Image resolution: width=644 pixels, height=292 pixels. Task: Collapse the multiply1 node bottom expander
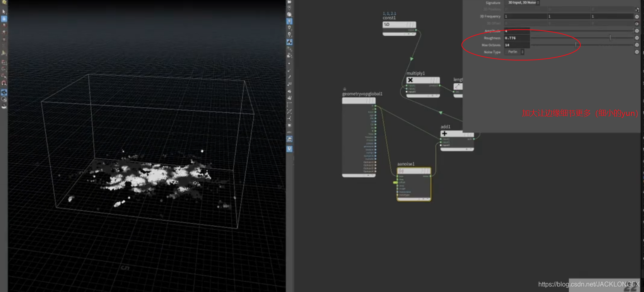click(x=423, y=96)
